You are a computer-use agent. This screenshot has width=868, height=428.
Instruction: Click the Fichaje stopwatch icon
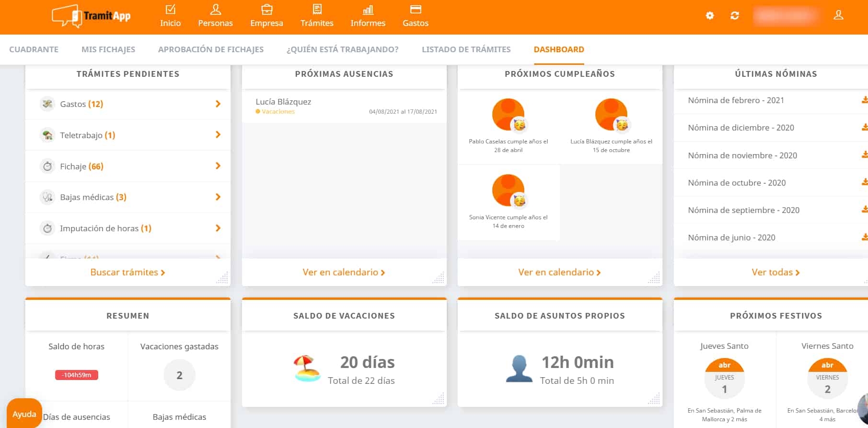tap(47, 166)
